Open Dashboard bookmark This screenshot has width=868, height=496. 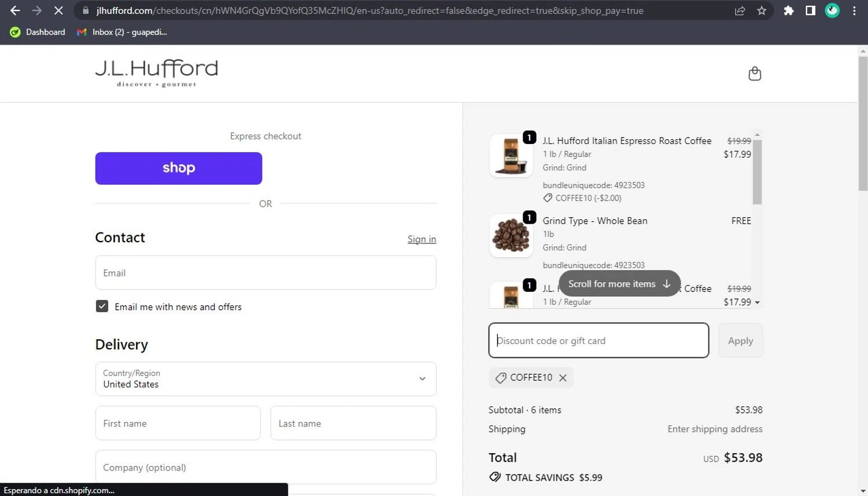click(x=38, y=32)
